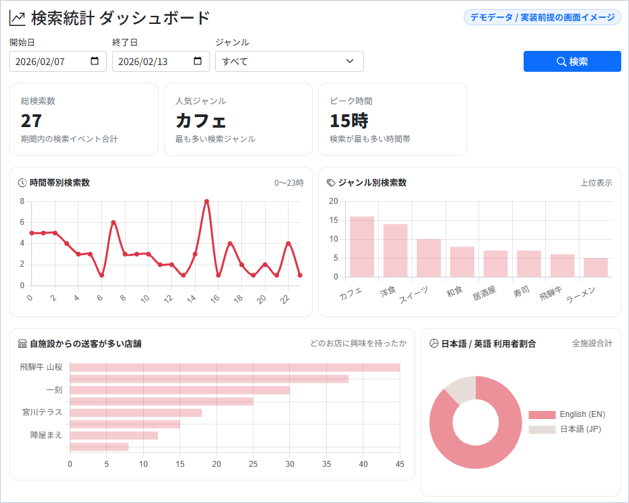Click the デモデータ badge in the header
Image resolution: width=629 pixels, height=503 pixels.
[x=541, y=18]
